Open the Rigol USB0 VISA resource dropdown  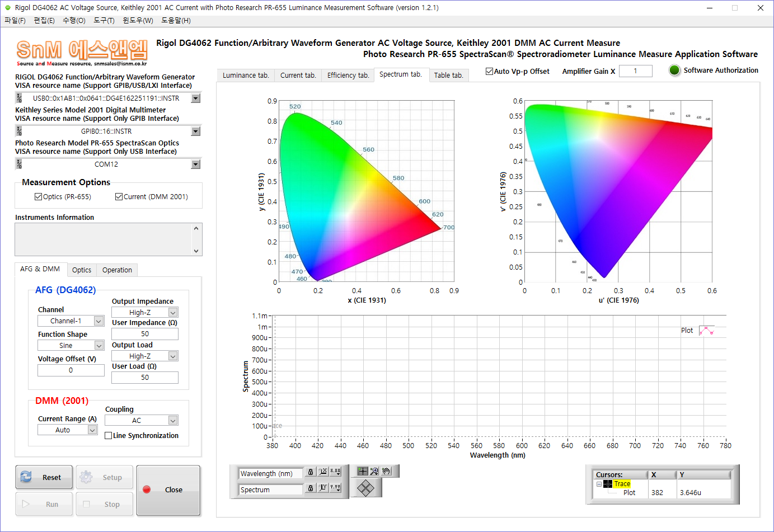click(x=196, y=98)
